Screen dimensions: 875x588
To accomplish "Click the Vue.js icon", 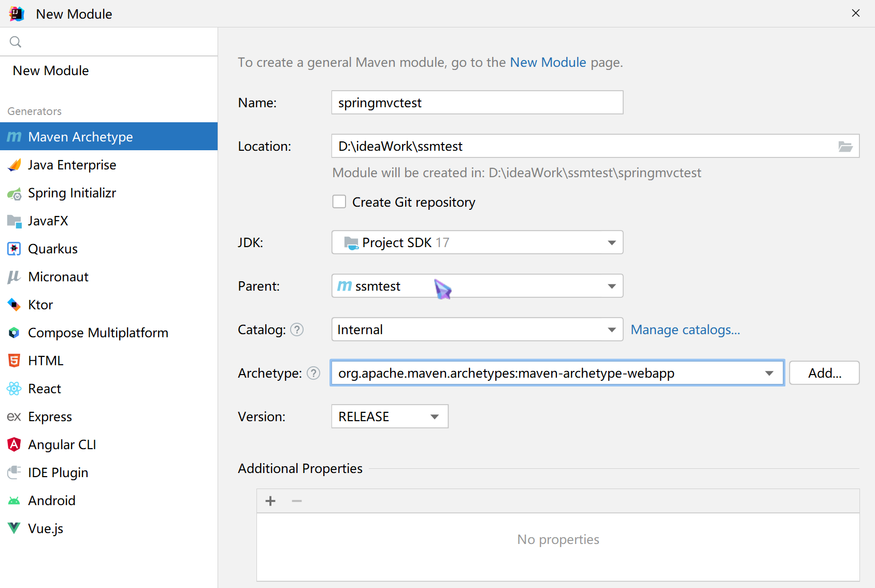I will point(14,528).
